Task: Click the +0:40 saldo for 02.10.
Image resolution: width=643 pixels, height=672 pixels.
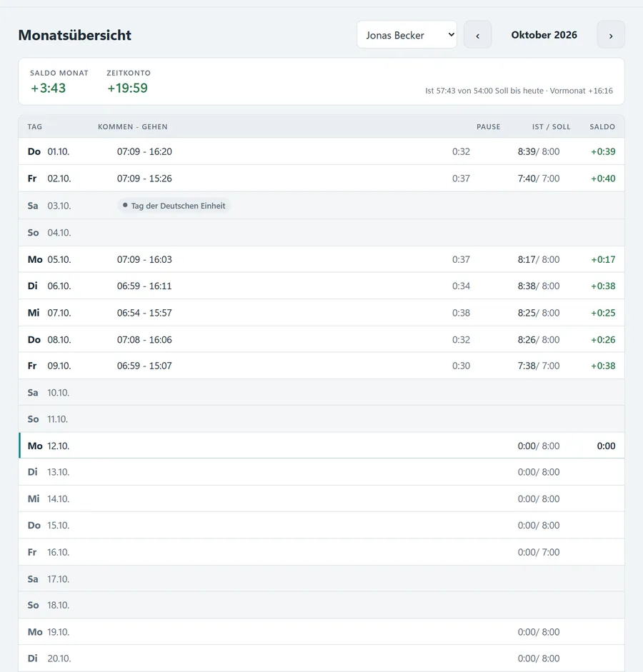Action: click(603, 179)
